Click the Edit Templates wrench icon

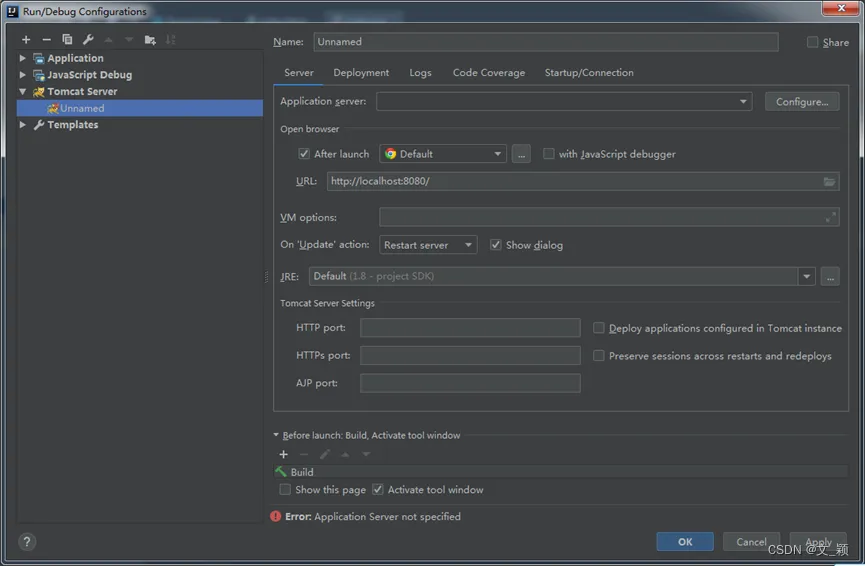(88, 40)
